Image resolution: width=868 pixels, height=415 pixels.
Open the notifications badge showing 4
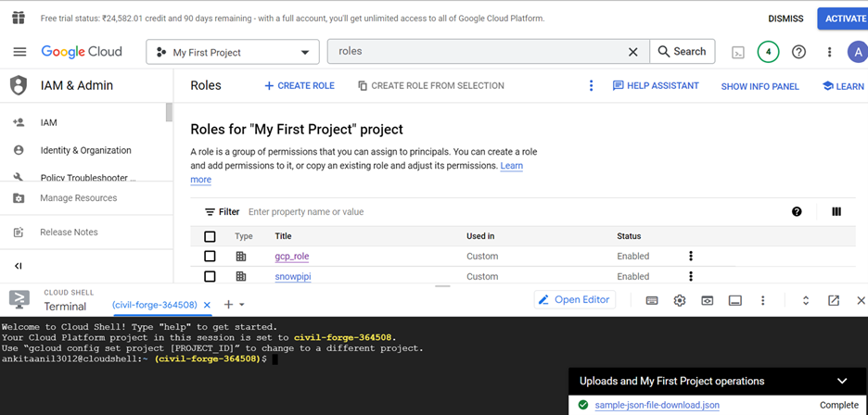[x=768, y=52]
